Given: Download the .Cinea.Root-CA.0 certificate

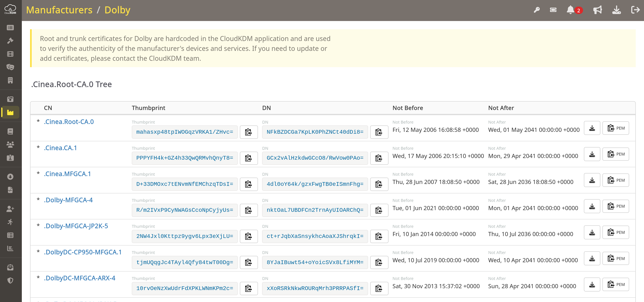Looking at the screenshot, I should [592, 128].
